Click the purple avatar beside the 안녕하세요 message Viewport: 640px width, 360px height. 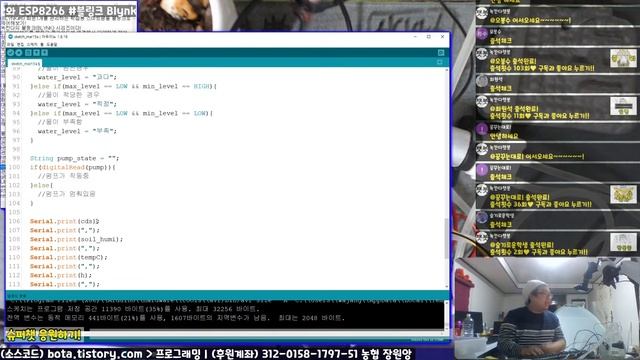coord(482,129)
